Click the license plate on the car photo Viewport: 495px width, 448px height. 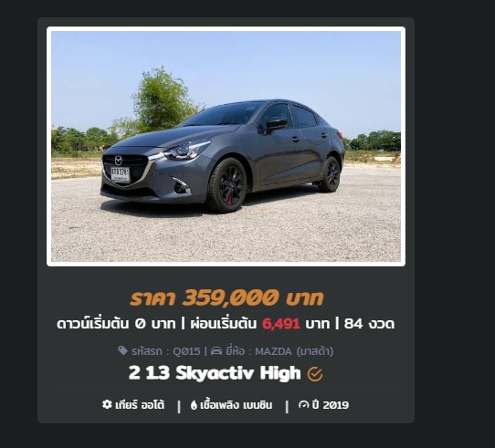point(121,174)
